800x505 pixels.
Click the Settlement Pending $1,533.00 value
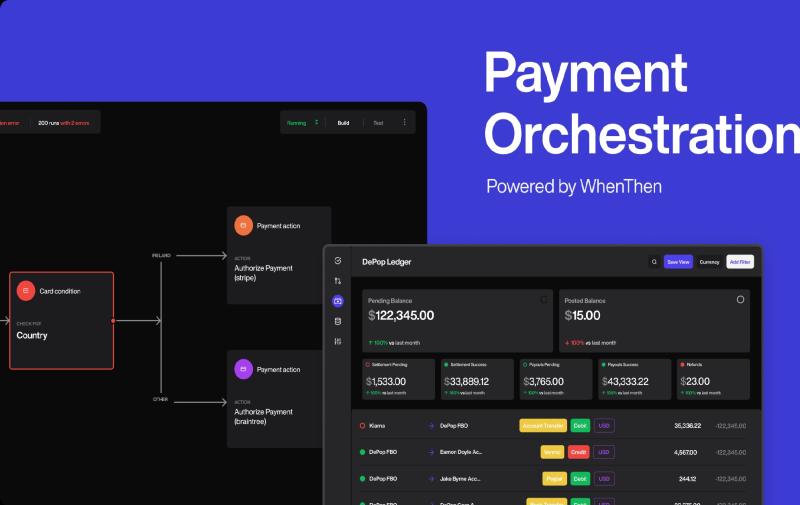click(x=386, y=382)
